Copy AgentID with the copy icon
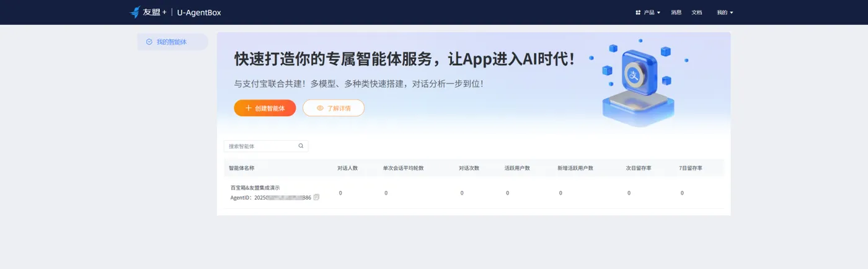The width and height of the screenshot is (868, 269). (x=316, y=197)
